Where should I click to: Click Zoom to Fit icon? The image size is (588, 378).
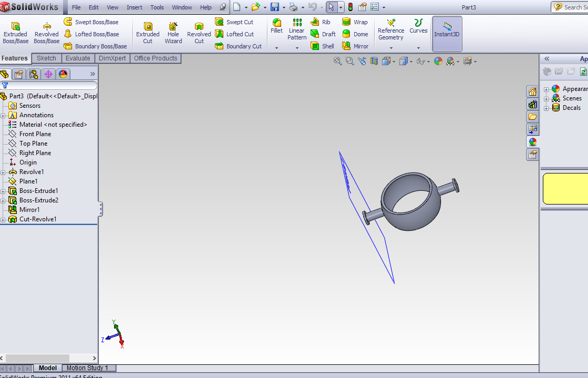338,61
